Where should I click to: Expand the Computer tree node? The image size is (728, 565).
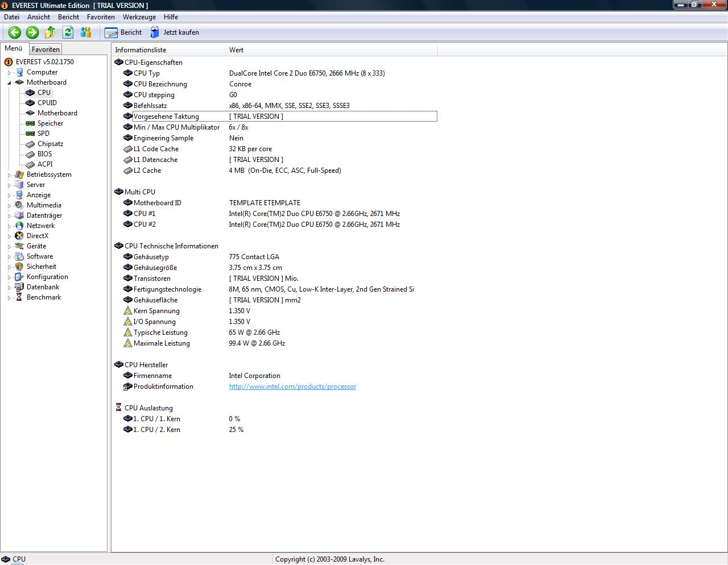tap(10, 73)
